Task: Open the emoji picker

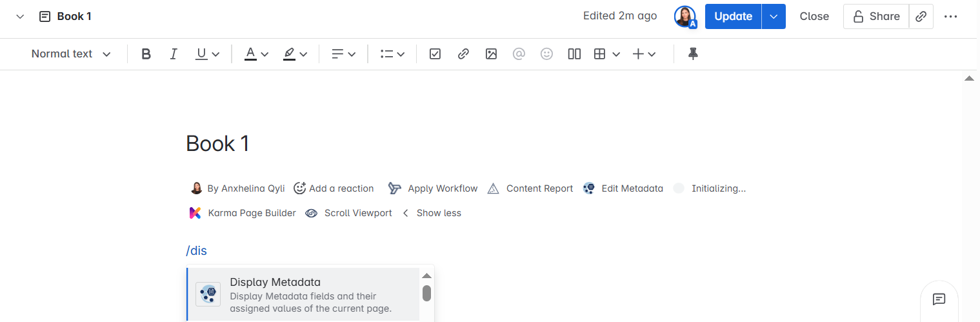Action: pyautogui.click(x=546, y=54)
